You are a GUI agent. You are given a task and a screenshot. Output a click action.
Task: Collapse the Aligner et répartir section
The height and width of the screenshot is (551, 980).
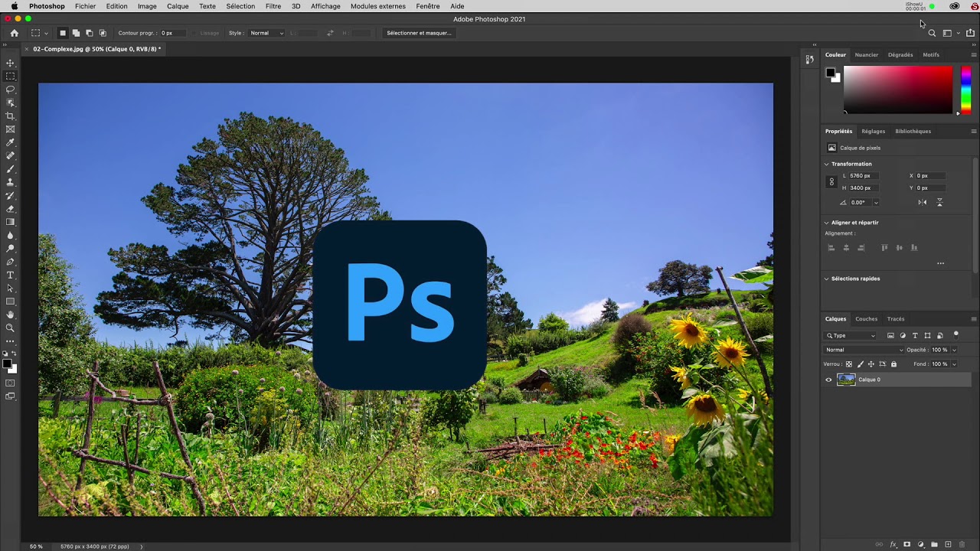[x=827, y=223]
